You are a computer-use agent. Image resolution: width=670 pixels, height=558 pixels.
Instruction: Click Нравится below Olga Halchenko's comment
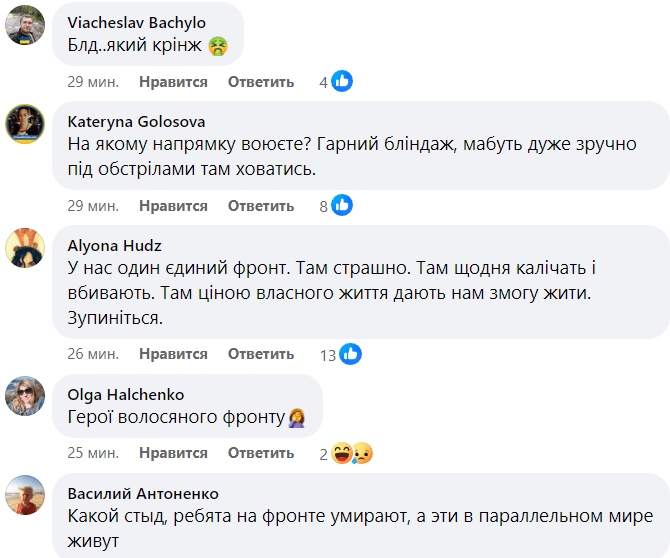173,453
